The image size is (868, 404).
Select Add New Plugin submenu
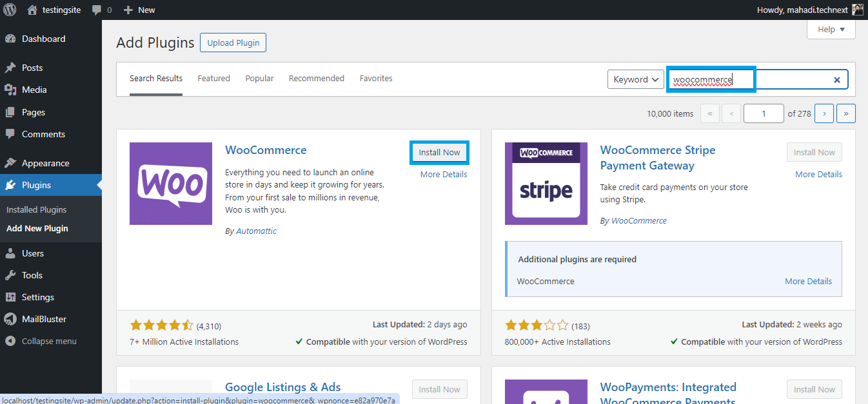37,228
